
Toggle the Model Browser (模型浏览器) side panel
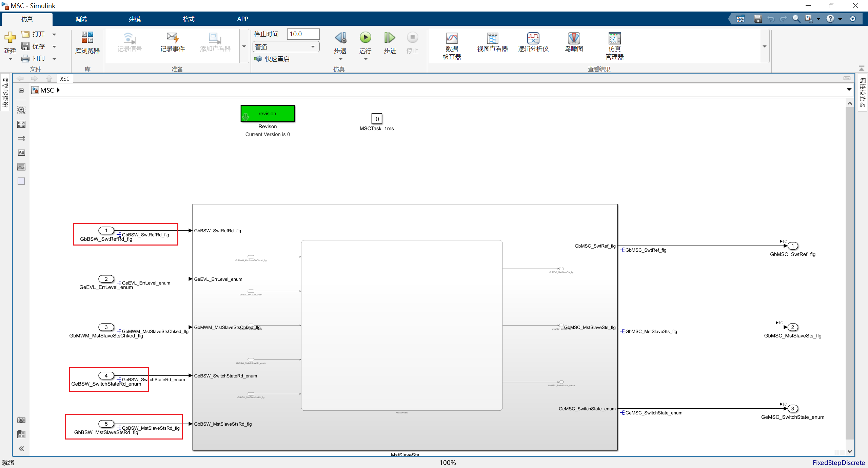point(5,92)
